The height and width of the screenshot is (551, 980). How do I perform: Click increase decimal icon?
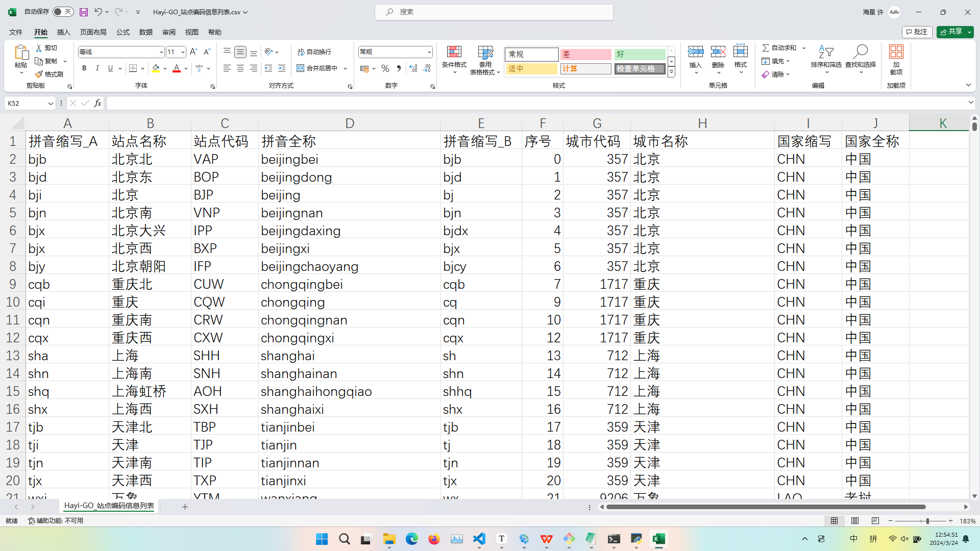coord(413,68)
